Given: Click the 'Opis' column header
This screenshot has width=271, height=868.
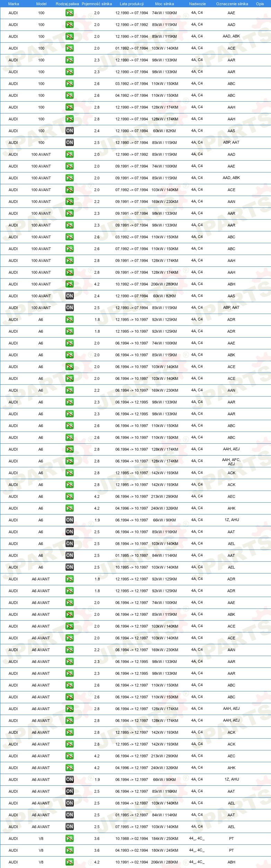Looking at the screenshot, I should (x=260, y=4).
